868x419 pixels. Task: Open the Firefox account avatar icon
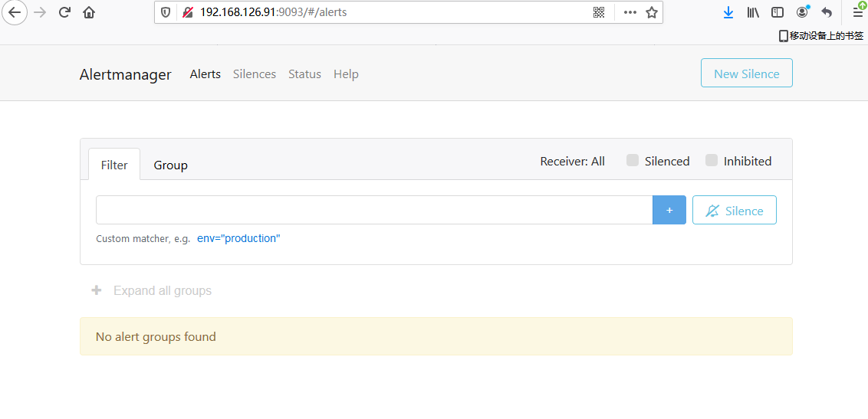pos(802,11)
